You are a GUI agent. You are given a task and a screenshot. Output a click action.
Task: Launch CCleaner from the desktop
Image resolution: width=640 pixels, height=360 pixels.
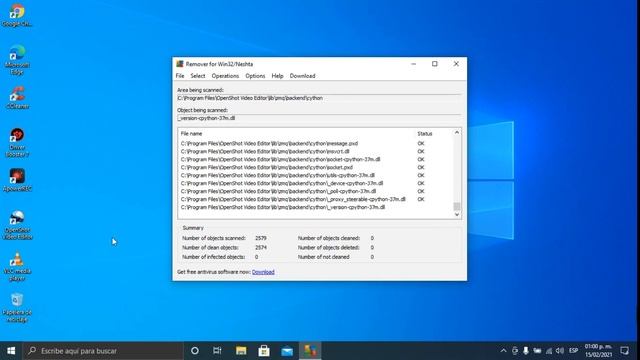tap(17, 98)
